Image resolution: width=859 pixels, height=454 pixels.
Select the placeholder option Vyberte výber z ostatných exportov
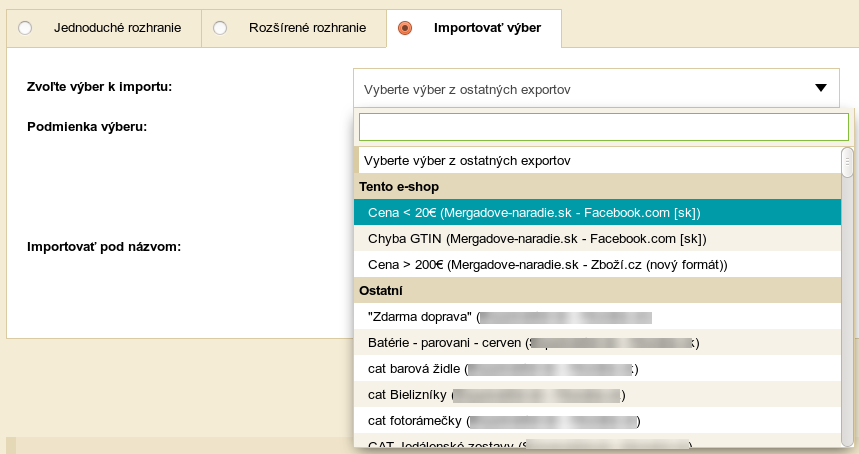(467, 160)
